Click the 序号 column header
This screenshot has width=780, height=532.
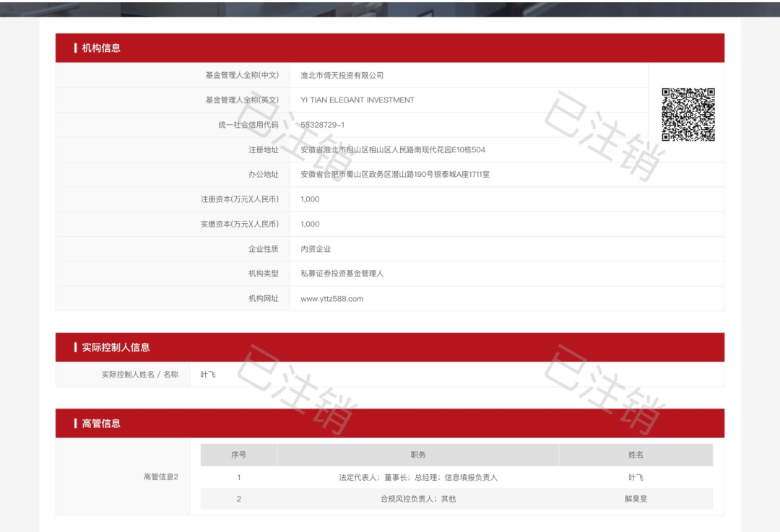pyautogui.click(x=238, y=455)
